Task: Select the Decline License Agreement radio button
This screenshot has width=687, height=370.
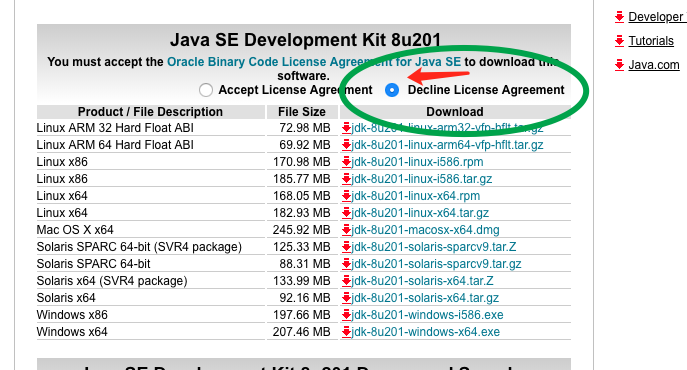Action: [x=392, y=90]
